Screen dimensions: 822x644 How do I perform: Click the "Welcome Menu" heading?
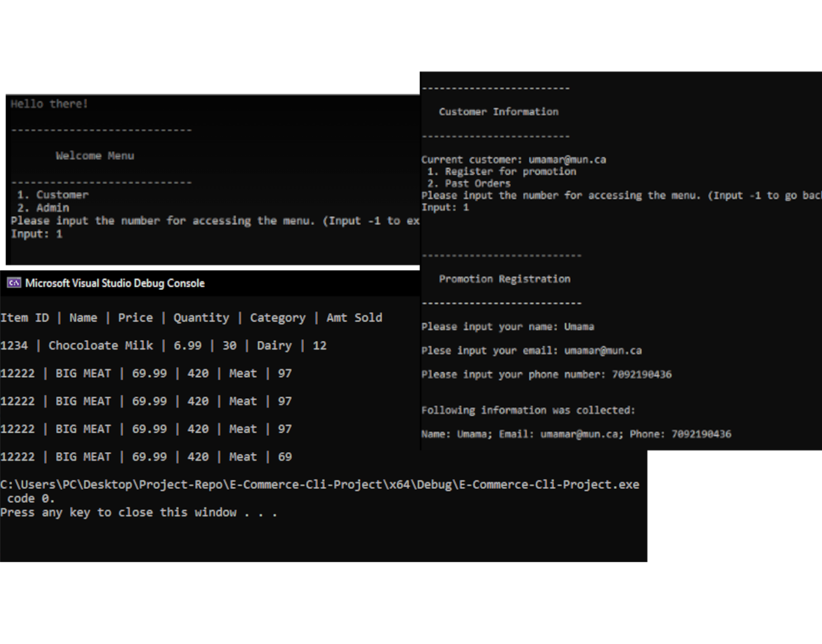(95, 156)
